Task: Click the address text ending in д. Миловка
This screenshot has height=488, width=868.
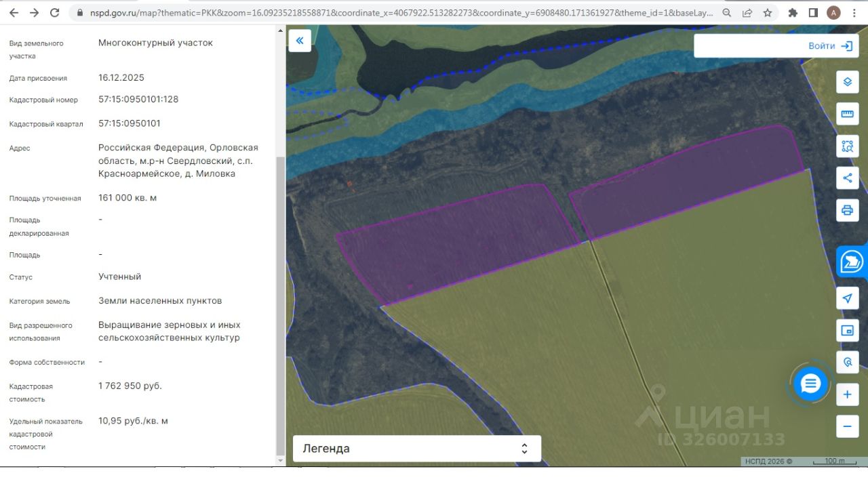Action: pos(178,161)
